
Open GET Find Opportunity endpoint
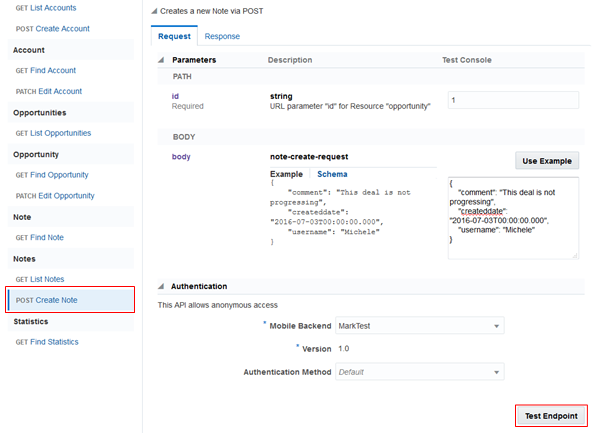point(52,175)
